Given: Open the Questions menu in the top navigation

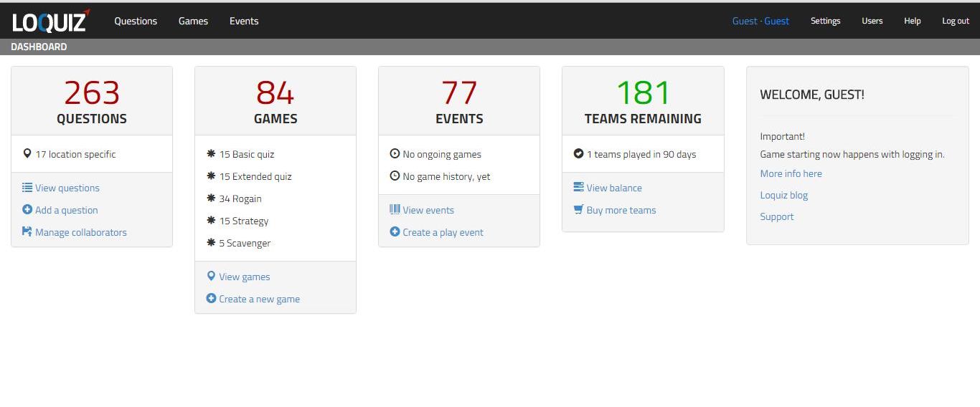Looking at the screenshot, I should [x=136, y=21].
